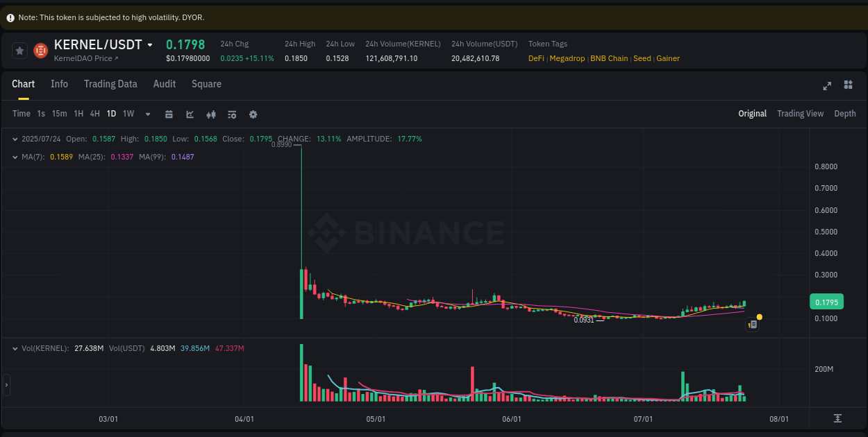Favorite the KERNEL/USDT pair via star icon
This screenshot has width=868, height=437.
point(19,50)
